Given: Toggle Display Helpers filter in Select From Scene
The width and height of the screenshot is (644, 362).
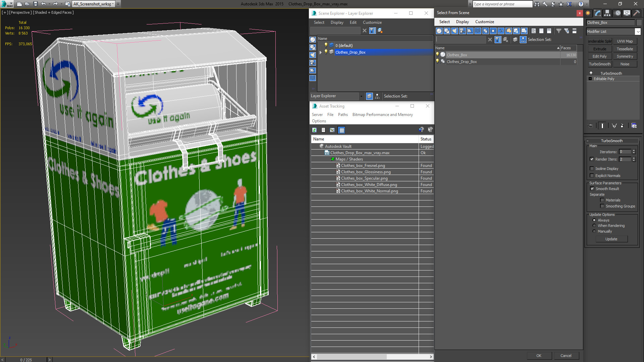Looking at the screenshot, I should pyautogui.click(x=470, y=31).
